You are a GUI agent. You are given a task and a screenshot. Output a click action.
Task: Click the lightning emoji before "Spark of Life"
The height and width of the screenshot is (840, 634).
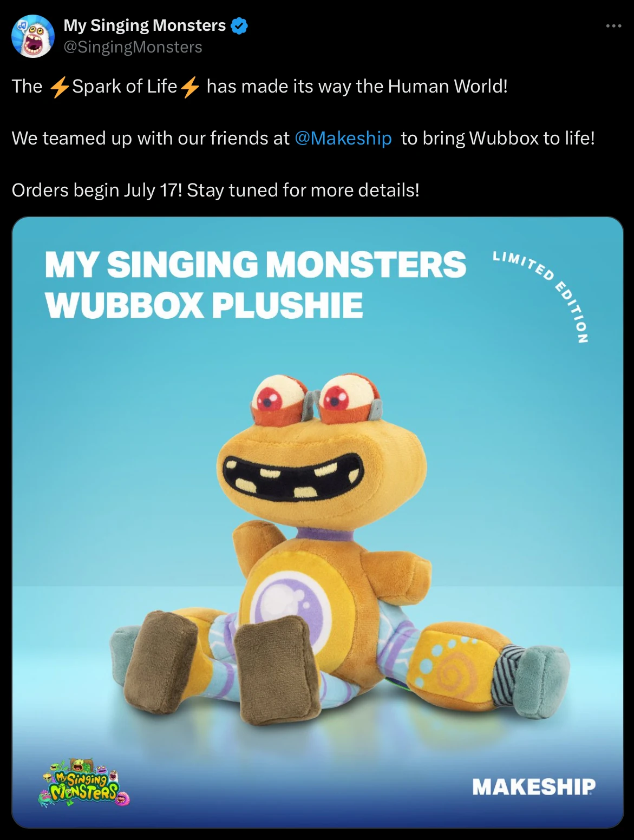(x=58, y=87)
